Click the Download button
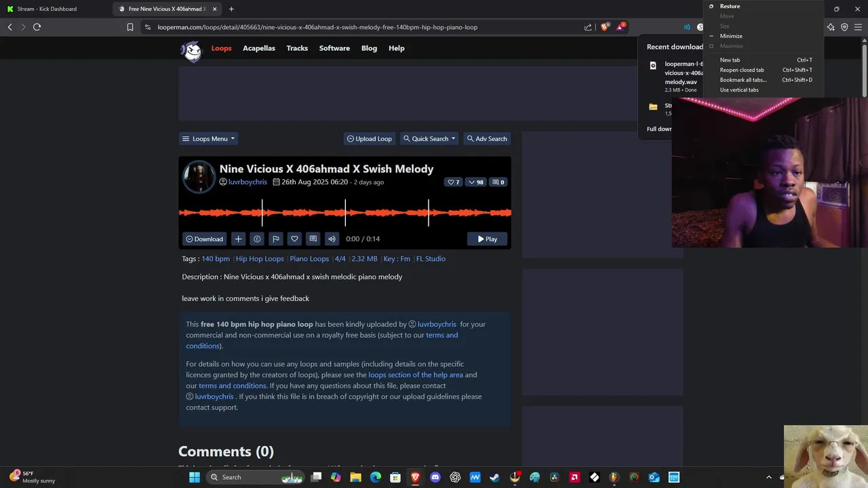Viewport: 868px width, 488px height. [204, 239]
